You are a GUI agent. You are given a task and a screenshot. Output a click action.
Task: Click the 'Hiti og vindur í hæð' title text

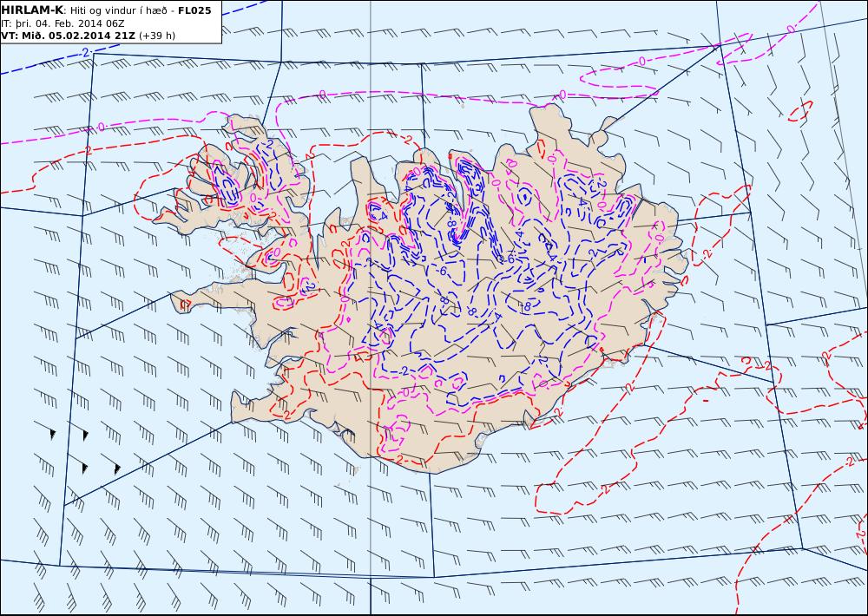point(119,11)
